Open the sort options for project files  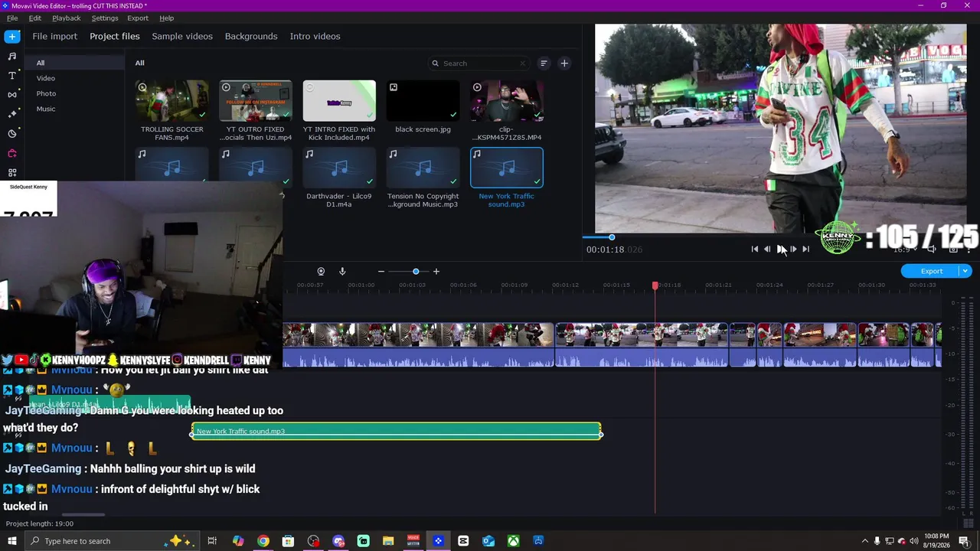pos(544,64)
